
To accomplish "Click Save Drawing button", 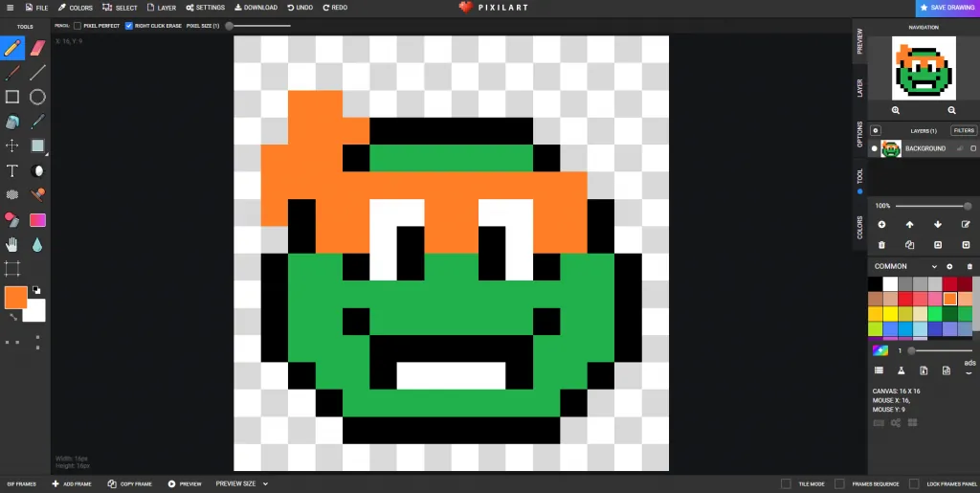I will point(947,8).
